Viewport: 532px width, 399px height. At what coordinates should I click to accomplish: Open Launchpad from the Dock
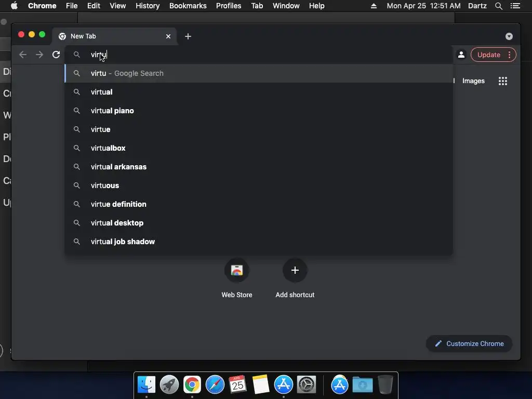(169, 385)
